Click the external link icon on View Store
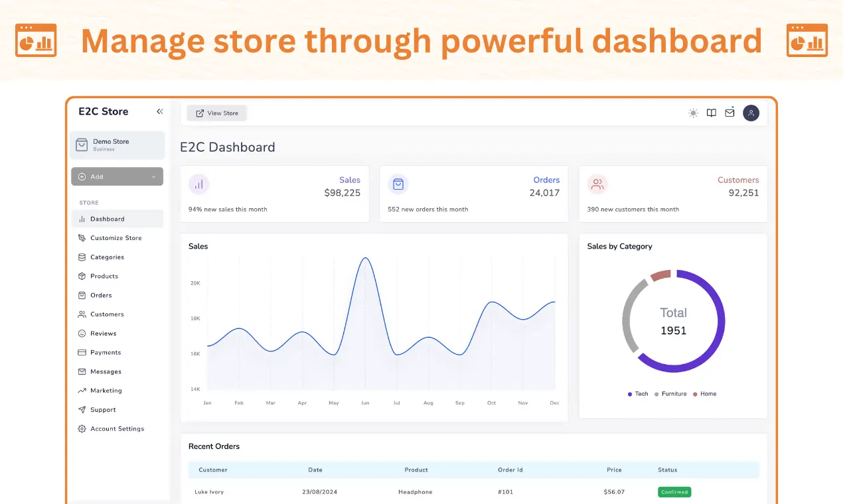This screenshot has height=504, width=843. coord(200,113)
